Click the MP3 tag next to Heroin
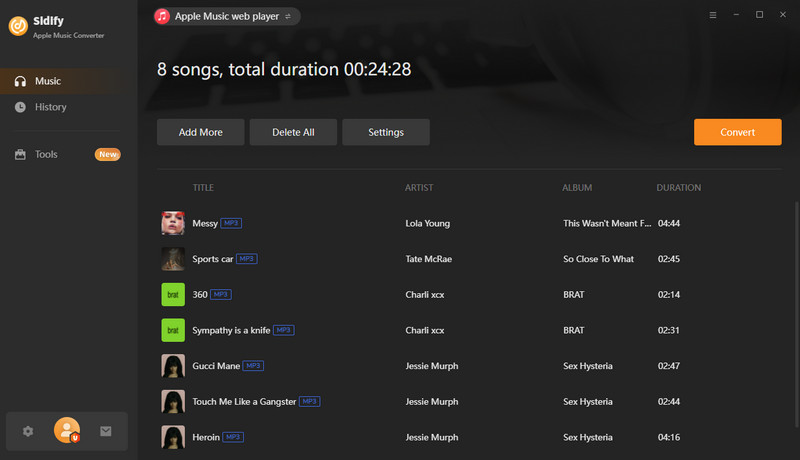The height and width of the screenshot is (460, 800). click(x=233, y=438)
